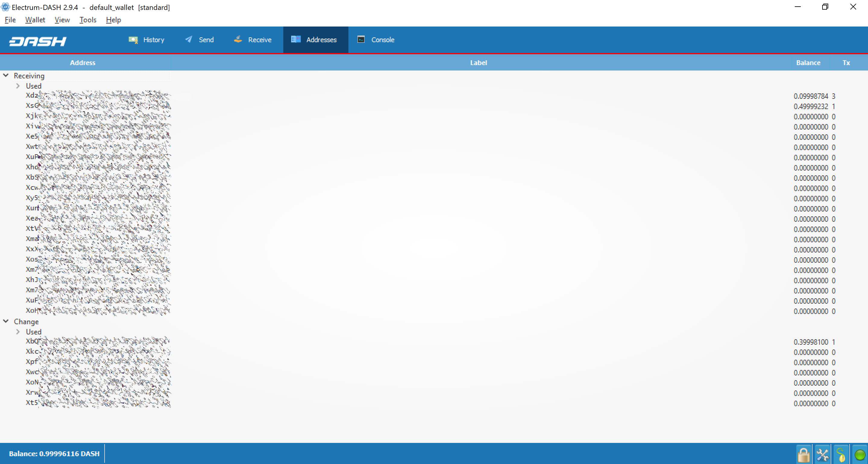
Task: Click the network status icon bottom right
Action: [x=859, y=454]
